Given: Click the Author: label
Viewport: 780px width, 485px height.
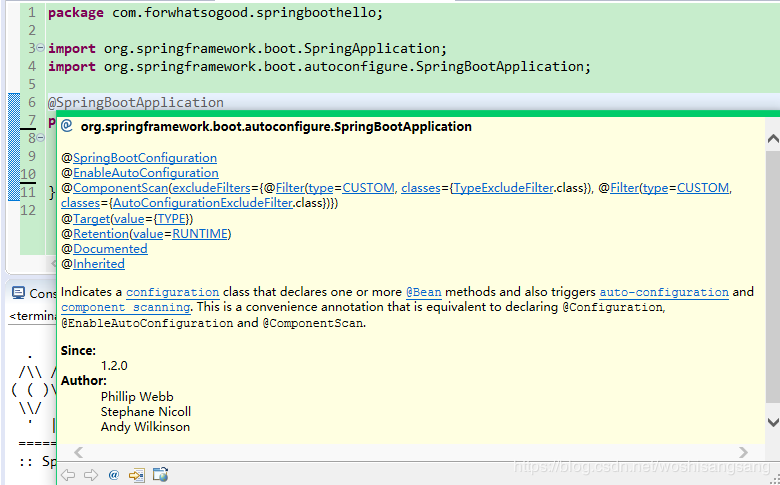Looking at the screenshot, I should pos(84,381).
